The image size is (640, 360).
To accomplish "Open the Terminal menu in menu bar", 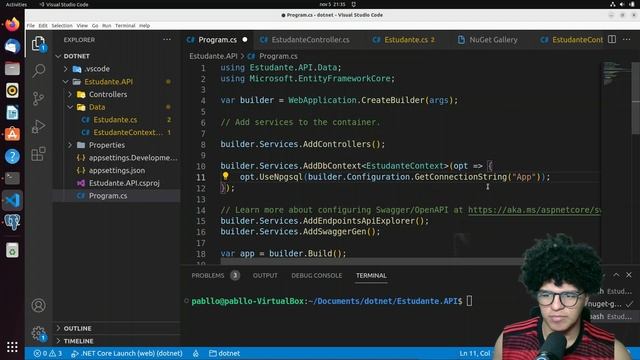I will 125,25.
